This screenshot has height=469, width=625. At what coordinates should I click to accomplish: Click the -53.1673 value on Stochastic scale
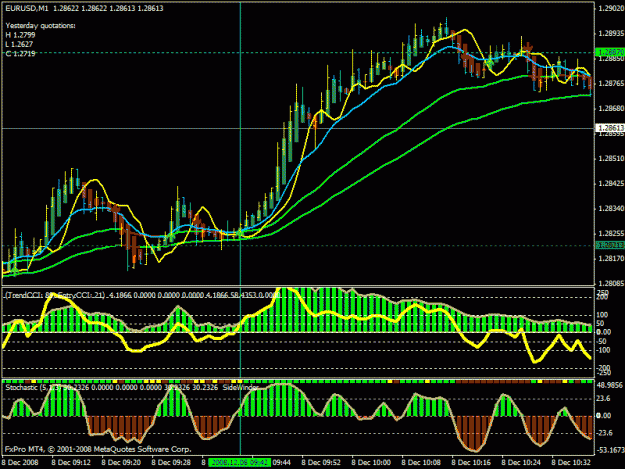coord(610,450)
